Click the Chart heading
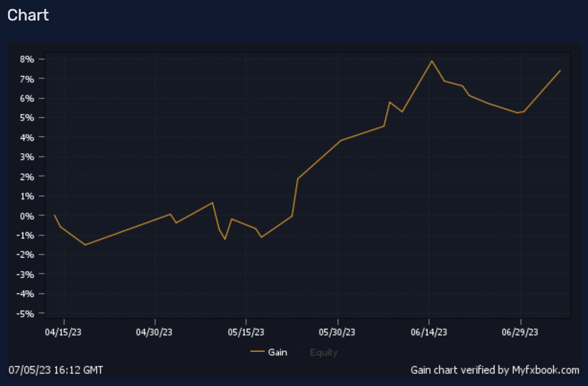Image resolution: width=588 pixels, height=386 pixels. tap(28, 15)
